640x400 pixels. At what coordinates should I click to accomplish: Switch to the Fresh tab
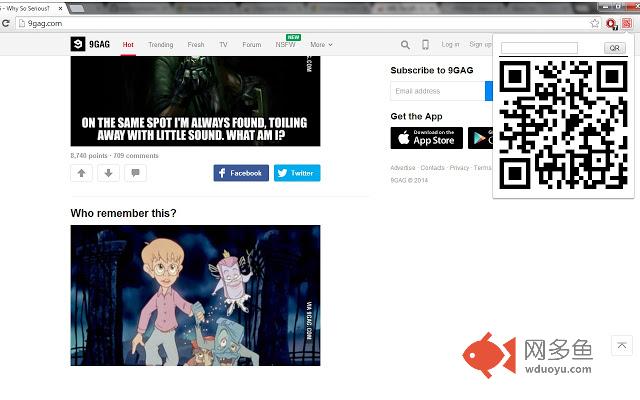coord(196,44)
